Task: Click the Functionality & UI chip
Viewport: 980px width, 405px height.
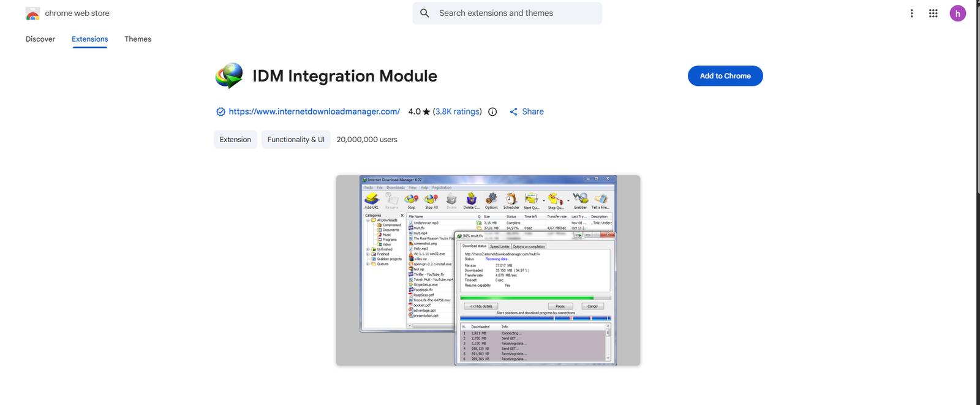Action: [x=296, y=140]
